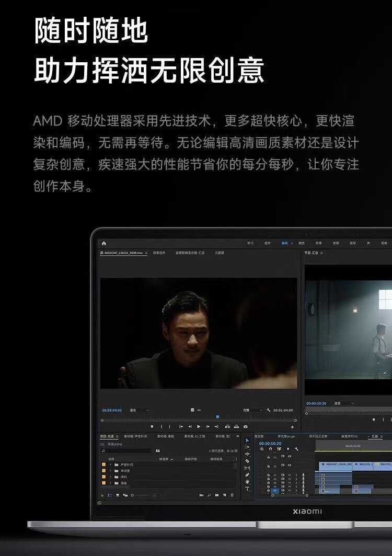Screen dimensions: 392x556
Task: Show hidden project panel tabs via chevrons
Action: [x=238, y=436]
